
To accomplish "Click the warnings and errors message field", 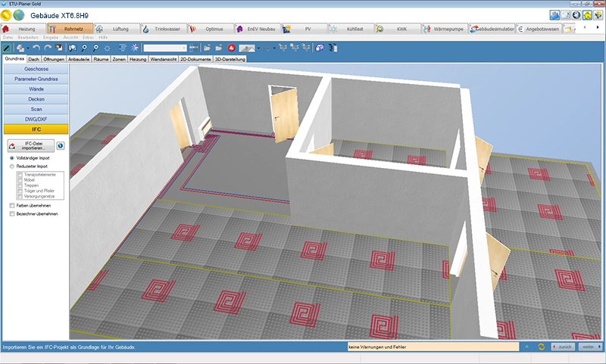I will (x=432, y=347).
